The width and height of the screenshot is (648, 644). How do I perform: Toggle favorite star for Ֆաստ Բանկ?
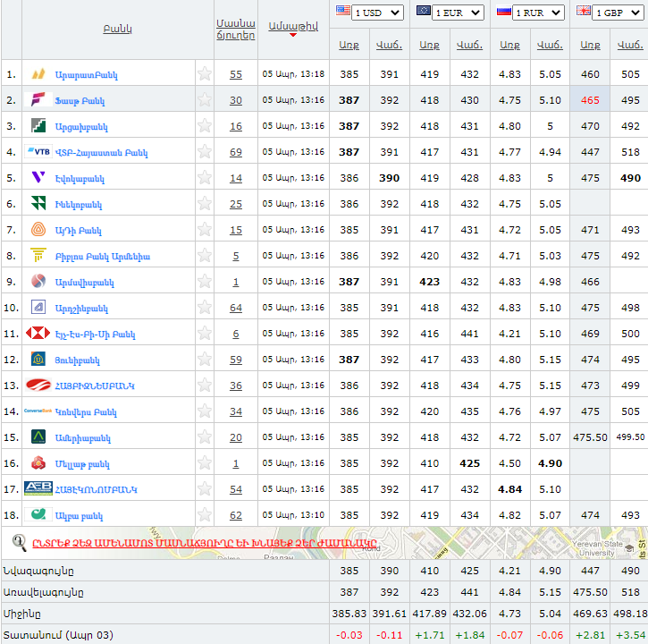click(205, 99)
